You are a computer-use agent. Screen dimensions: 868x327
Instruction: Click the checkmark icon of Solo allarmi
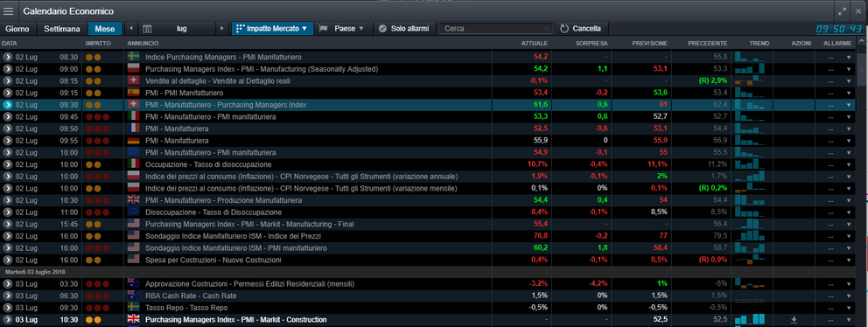(x=382, y=28)
